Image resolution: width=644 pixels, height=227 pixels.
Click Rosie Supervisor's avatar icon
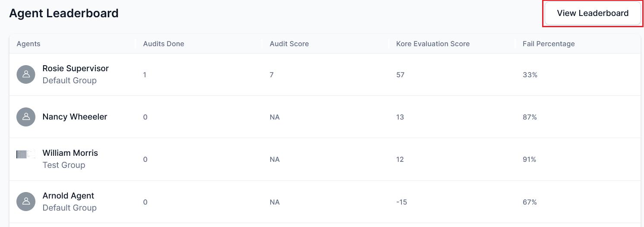[x=26, y=74]
